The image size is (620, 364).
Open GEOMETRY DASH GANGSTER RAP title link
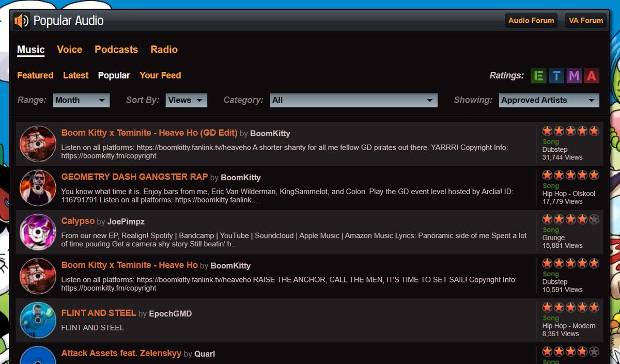click(x=134, y=177)
